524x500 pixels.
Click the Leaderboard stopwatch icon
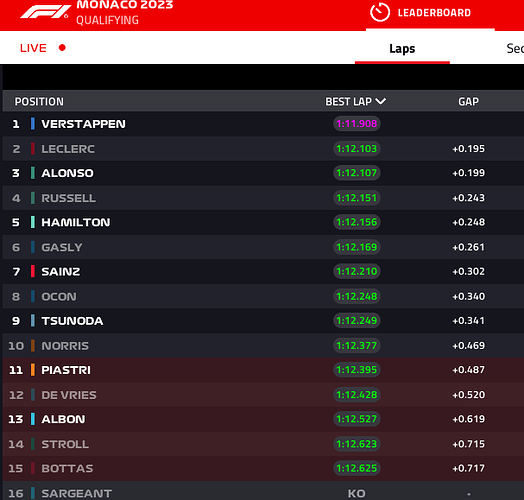coord(380,12)
